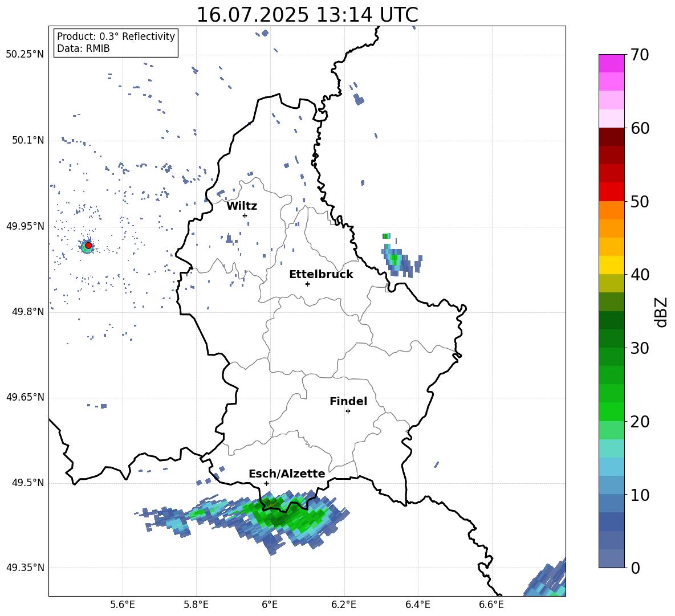Click the 5.8°E longitude label

(x=196, y=605)
